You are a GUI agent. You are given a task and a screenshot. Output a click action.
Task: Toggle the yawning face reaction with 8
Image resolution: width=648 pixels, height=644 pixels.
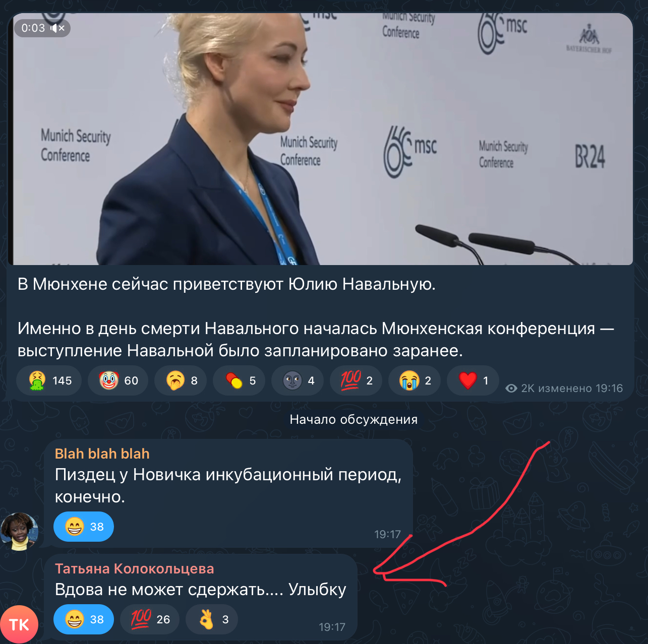(x=182, y=380)
